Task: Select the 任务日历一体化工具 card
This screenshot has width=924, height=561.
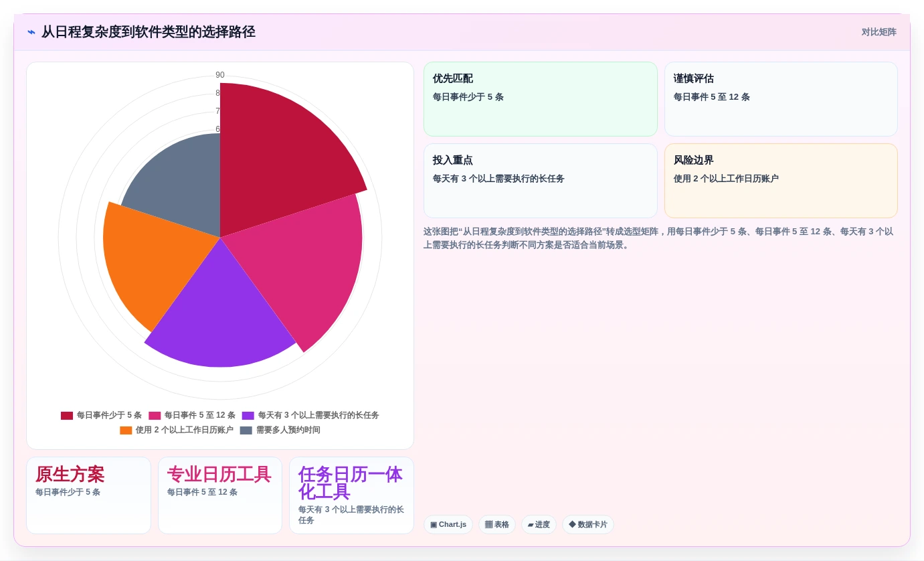Action: [x=351, y=495]
